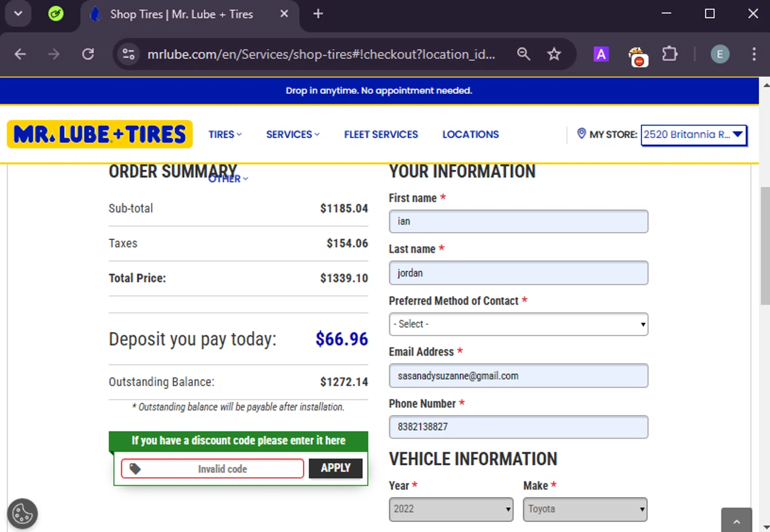This screenshot has width=770, height=532.
Task: Click the Mr. Lube + Tires logo
Action: [100, 134]
